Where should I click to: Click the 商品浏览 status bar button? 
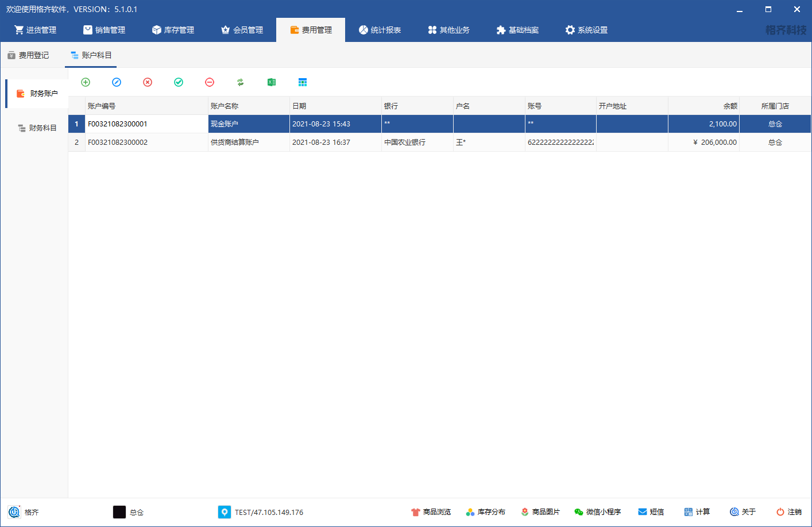431,512
